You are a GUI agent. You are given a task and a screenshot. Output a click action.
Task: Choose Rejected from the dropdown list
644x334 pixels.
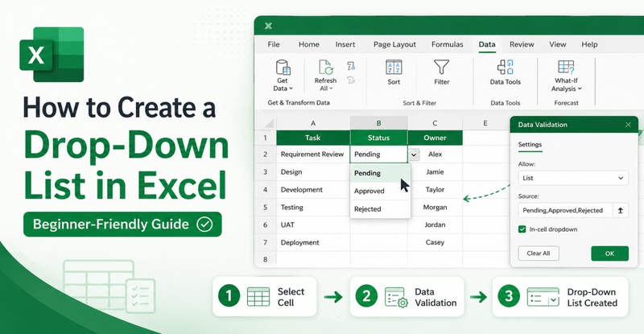[380, 208]
